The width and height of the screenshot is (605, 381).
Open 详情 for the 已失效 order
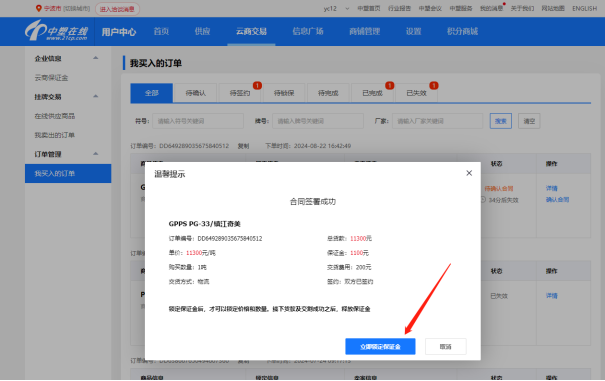[x=551, y=296]
